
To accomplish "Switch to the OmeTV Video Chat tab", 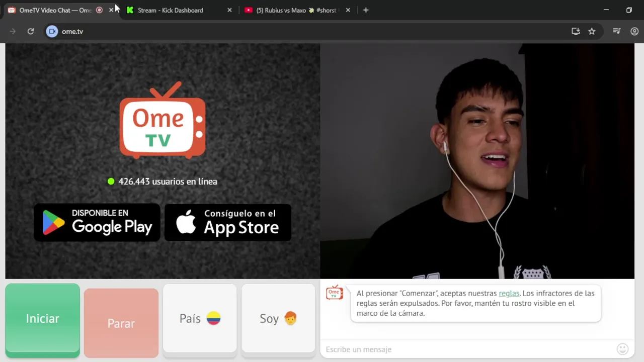I will click(54, 10).
